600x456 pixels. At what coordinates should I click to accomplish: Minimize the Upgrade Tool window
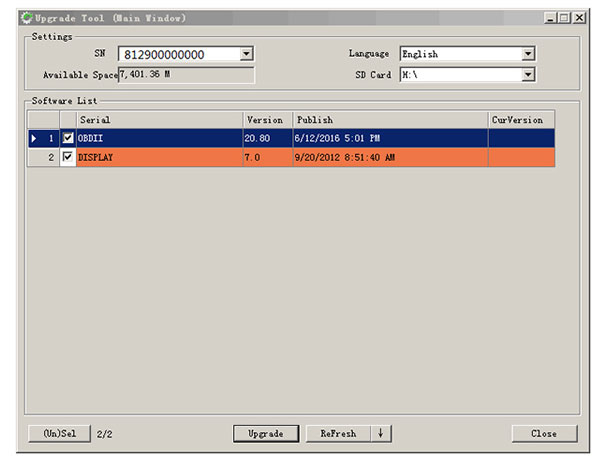552,18
